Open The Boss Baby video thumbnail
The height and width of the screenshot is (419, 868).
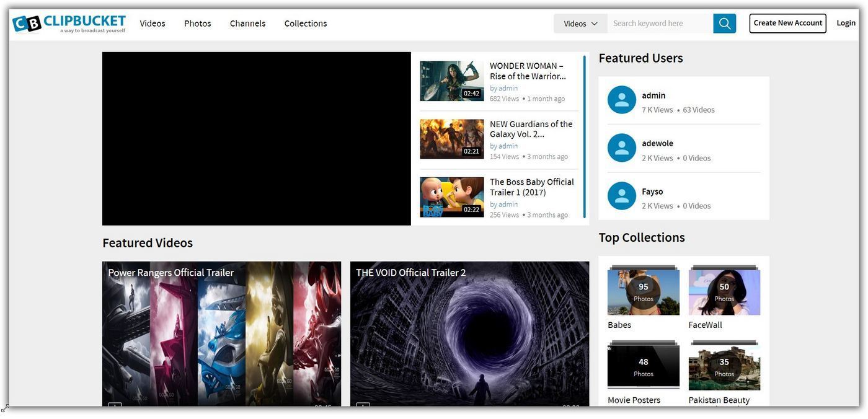[452, 197]
